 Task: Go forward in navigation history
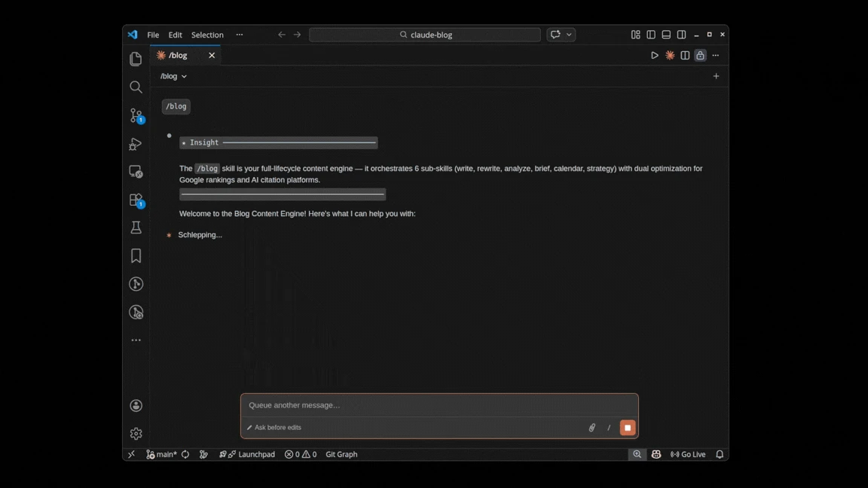point(298,35)
